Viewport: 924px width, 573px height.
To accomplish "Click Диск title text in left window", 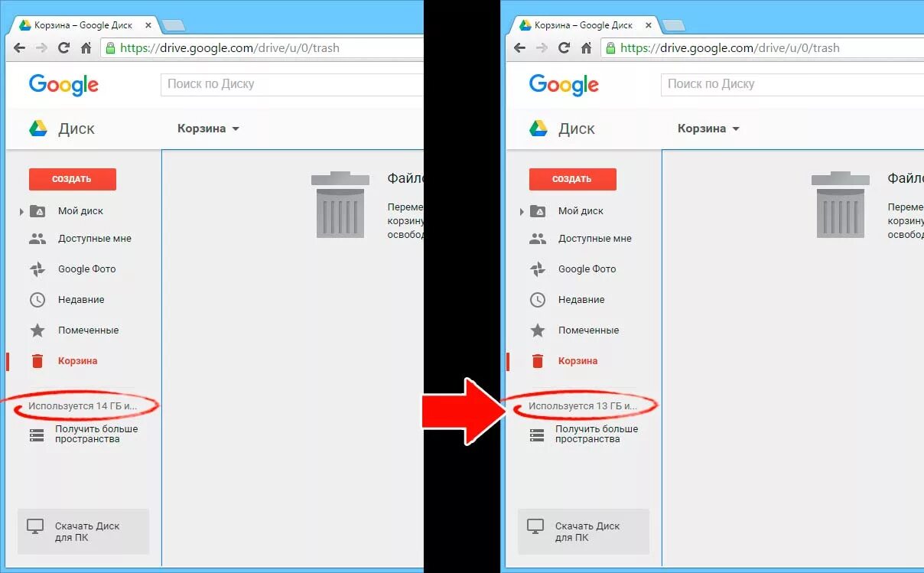I will [76, 129].
